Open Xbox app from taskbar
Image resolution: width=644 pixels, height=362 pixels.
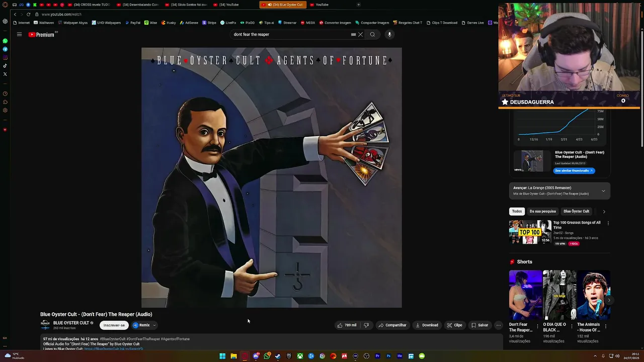point(300,356)
